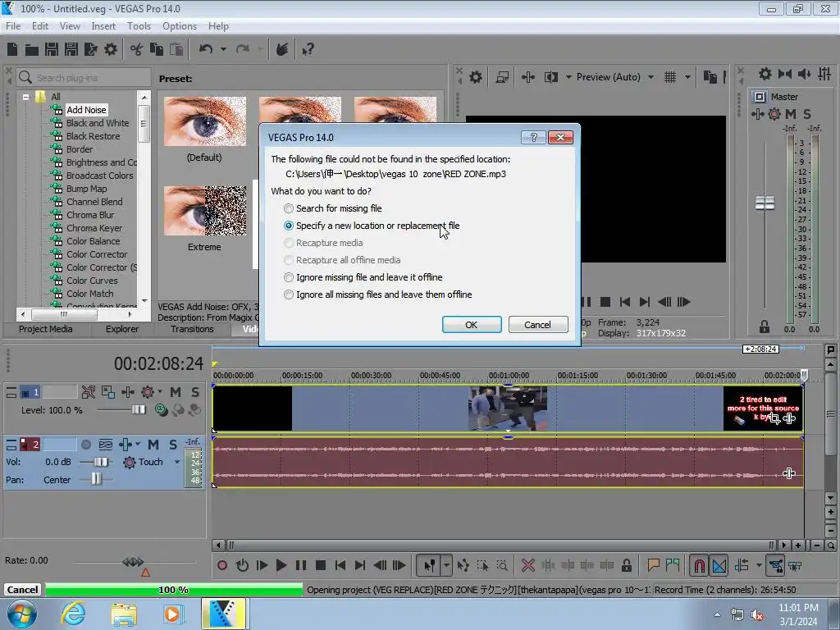
Task: Collapse the All plug-ins folder tree
Action: tap(25, 97)
